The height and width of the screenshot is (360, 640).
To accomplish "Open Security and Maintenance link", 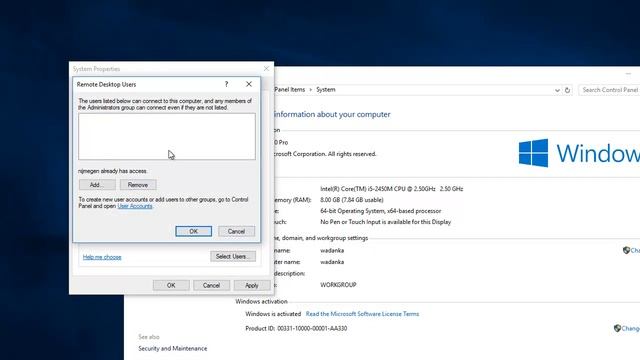I will [x=173, y=349].
